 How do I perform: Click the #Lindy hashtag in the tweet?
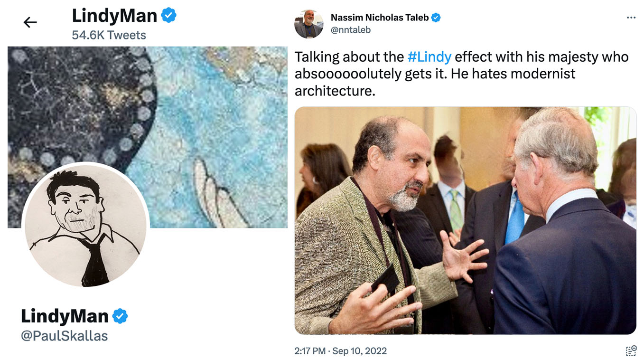pyautogui.click(x=429, y=57)
